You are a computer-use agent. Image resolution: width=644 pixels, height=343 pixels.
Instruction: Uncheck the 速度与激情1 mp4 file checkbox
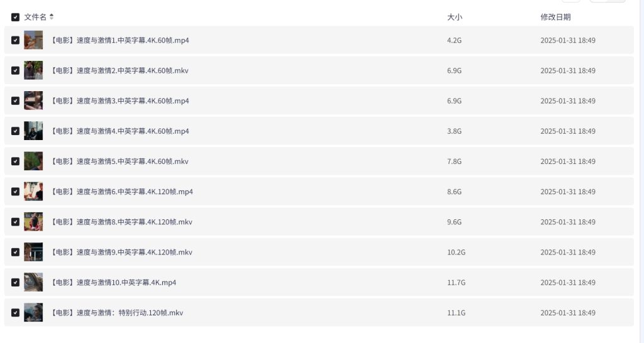click(15, 40)
